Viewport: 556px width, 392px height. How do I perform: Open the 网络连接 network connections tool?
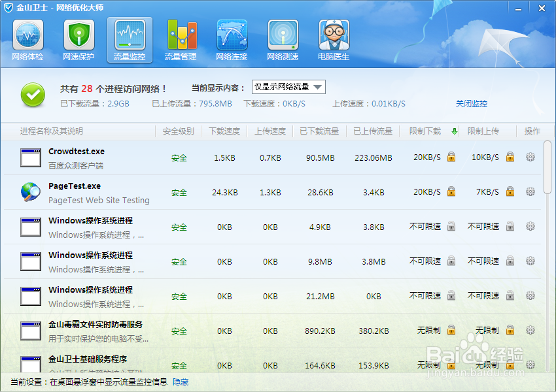(232, 40)
